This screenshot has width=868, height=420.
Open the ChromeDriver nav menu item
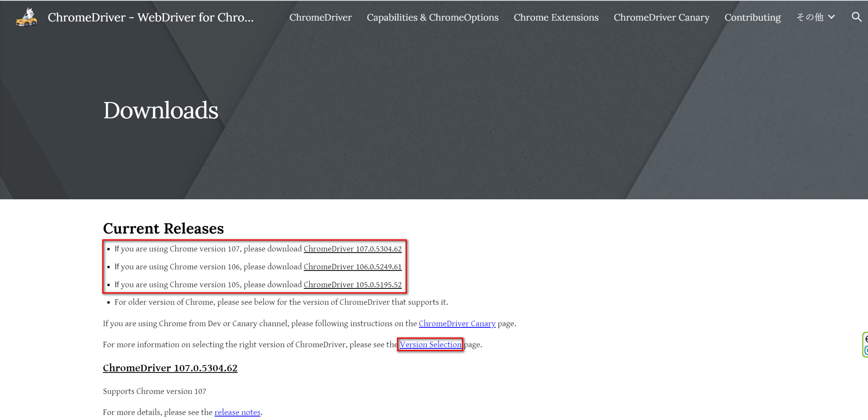[x=320, y=17]
